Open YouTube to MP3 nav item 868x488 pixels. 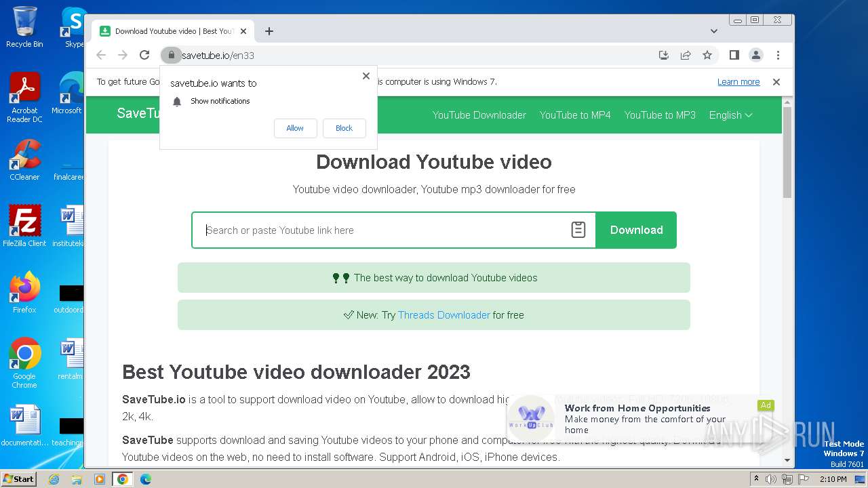pos(660,115)
